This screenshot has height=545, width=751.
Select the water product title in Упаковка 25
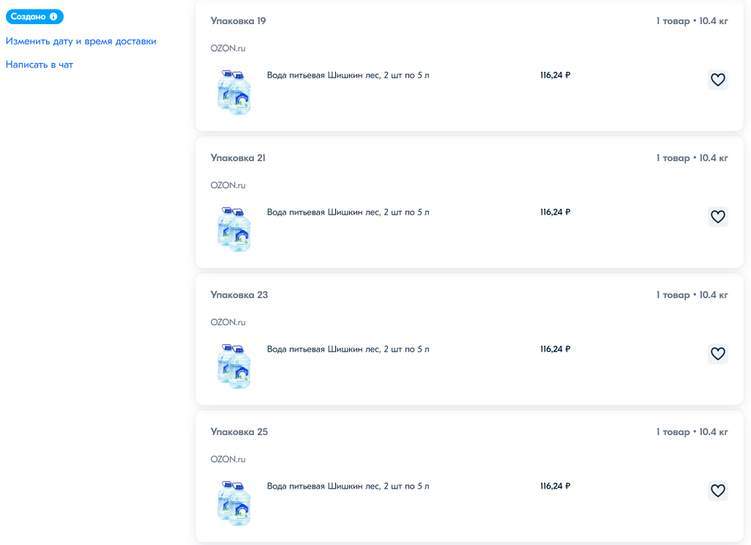click(347, 486)
